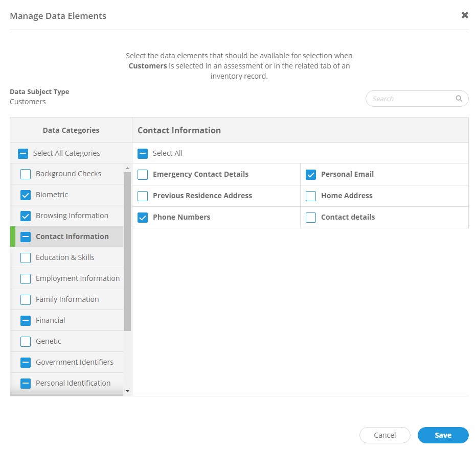The width and height of the screenshot is (476, 450).
Task: Click into the Search field
Action: coord(409,99)
